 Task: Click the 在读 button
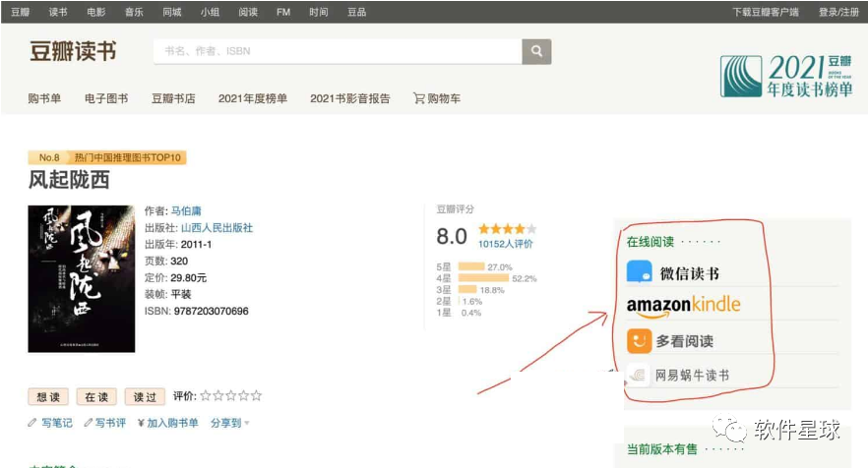coord(96,396)
